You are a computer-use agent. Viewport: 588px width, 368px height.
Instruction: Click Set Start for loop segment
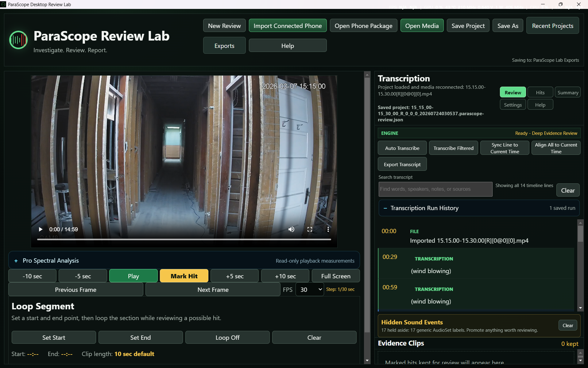[x=54, y=337]
